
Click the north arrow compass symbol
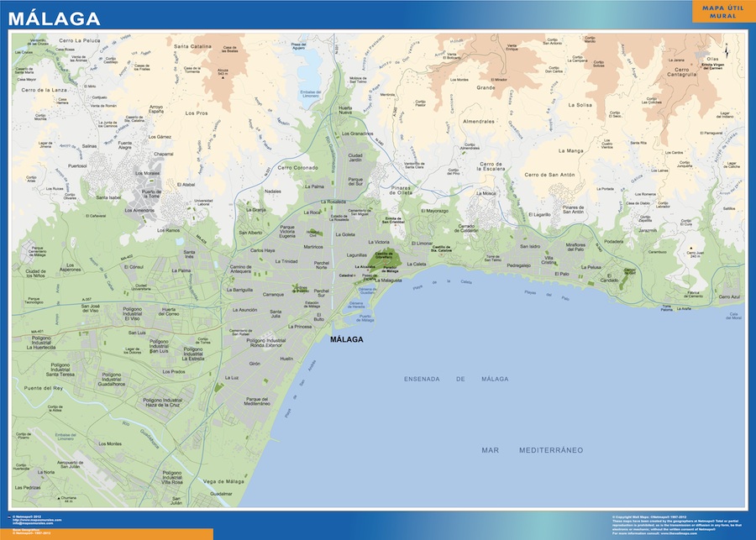click(727, 50)
